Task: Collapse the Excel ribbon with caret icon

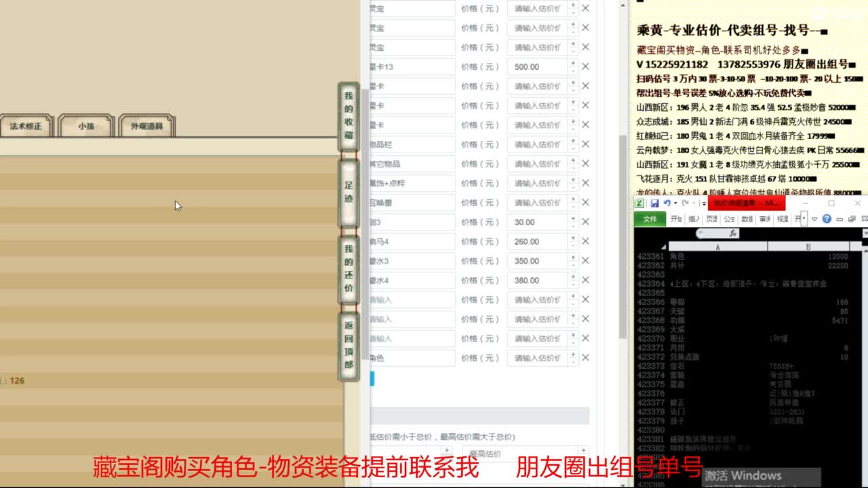Action: click(x=814, y=219)
